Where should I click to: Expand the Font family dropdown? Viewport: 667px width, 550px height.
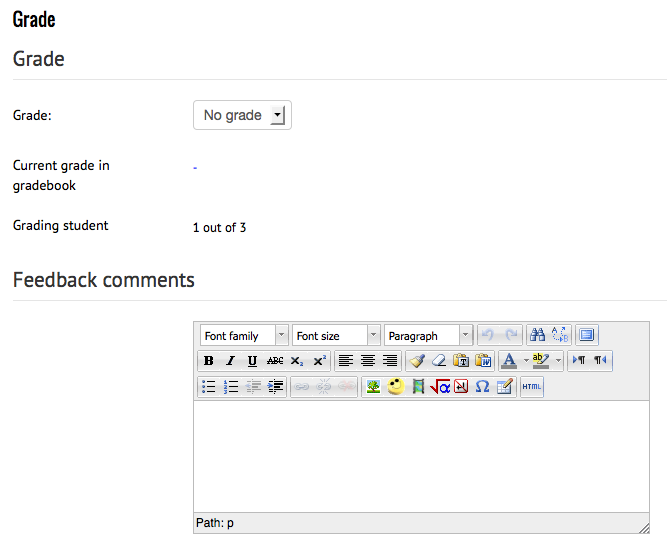pos(244,336)
